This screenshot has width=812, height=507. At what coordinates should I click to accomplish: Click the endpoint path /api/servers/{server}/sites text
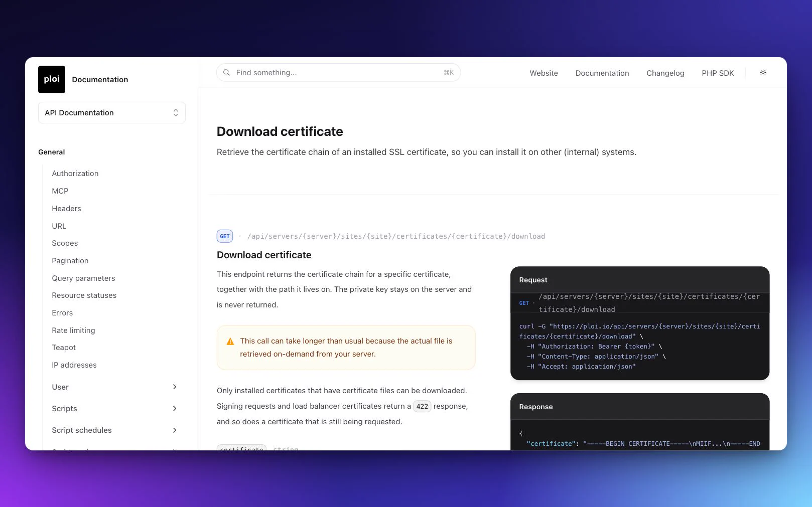point(396,236)
